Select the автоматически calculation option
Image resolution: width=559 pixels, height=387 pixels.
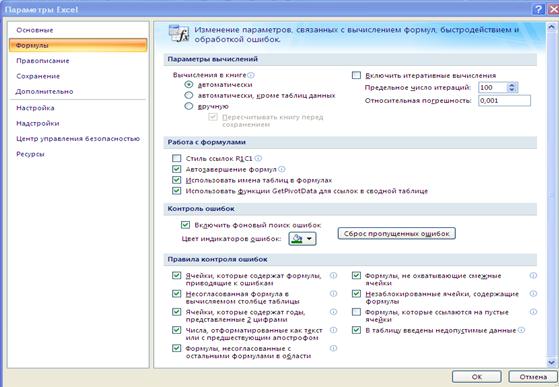point(189,84)
